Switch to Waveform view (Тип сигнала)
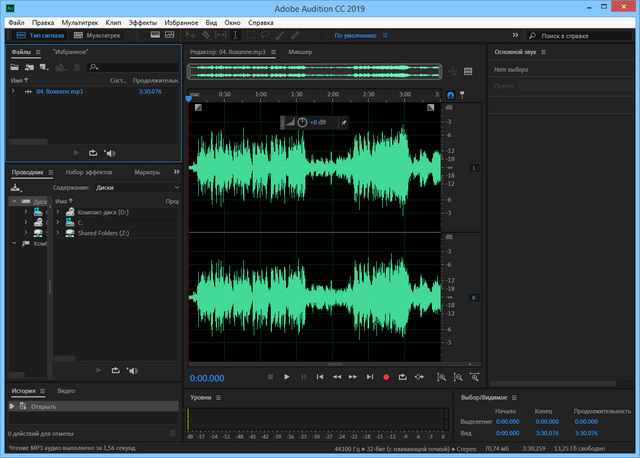 [40, 35]
